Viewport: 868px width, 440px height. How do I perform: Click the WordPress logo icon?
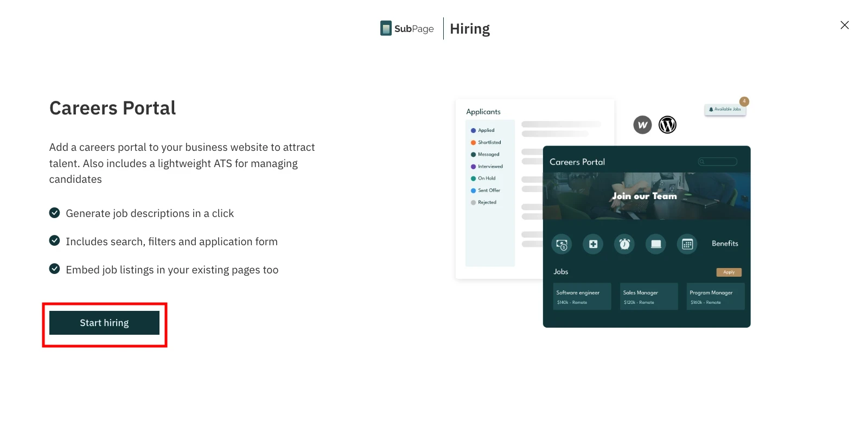[x=667, y=125]
